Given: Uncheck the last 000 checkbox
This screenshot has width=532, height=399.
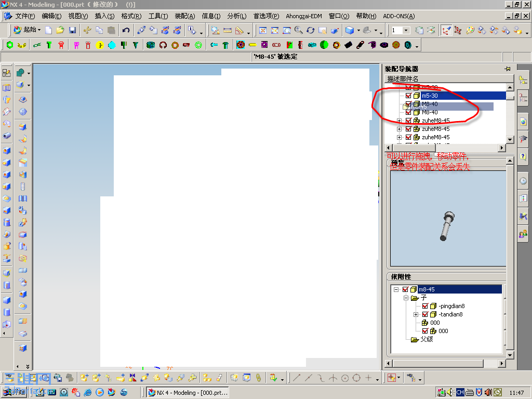Looking at the screenshot, I should coord(425,331).
